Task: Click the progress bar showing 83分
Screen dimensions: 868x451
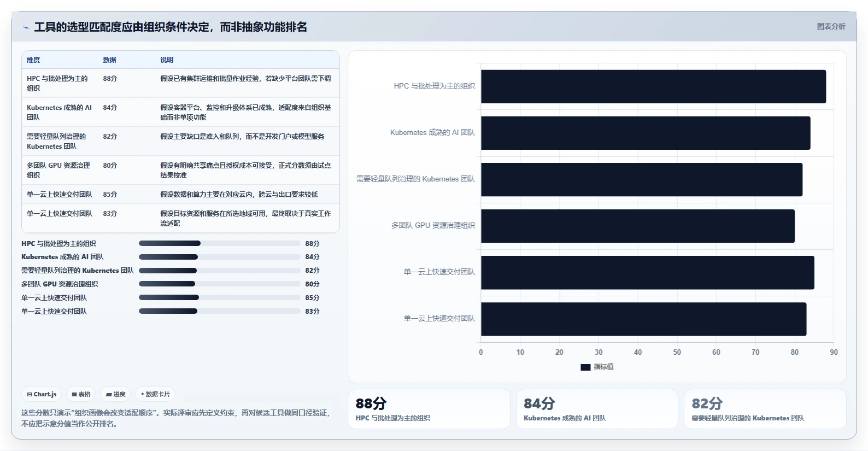Action: (220, 311)
